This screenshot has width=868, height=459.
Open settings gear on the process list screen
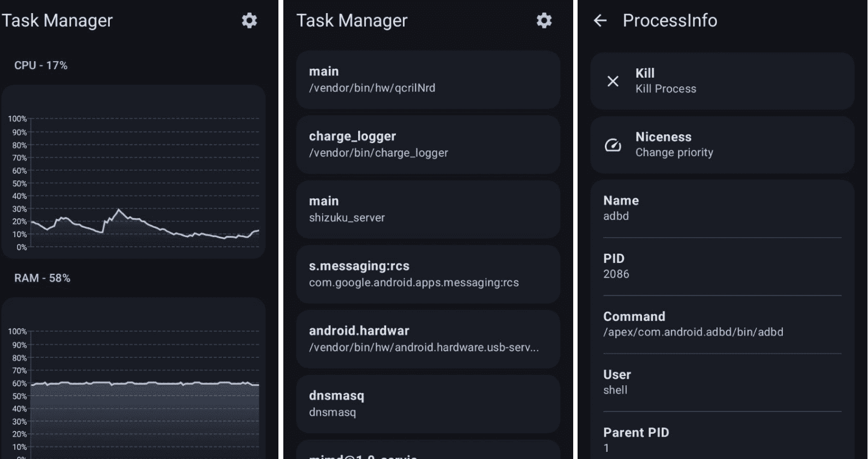click(544, 21)
